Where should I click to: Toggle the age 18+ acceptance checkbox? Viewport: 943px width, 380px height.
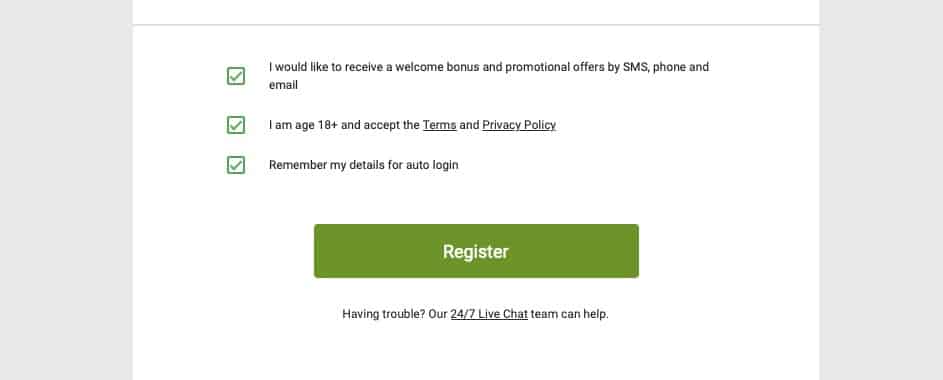click(x=236, y=125)
